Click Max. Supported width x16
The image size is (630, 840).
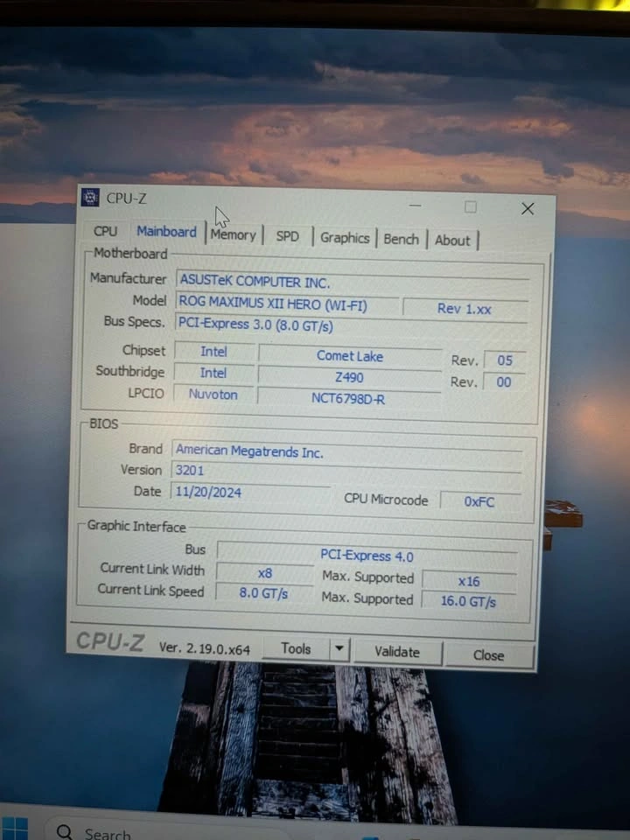point(469,581)
